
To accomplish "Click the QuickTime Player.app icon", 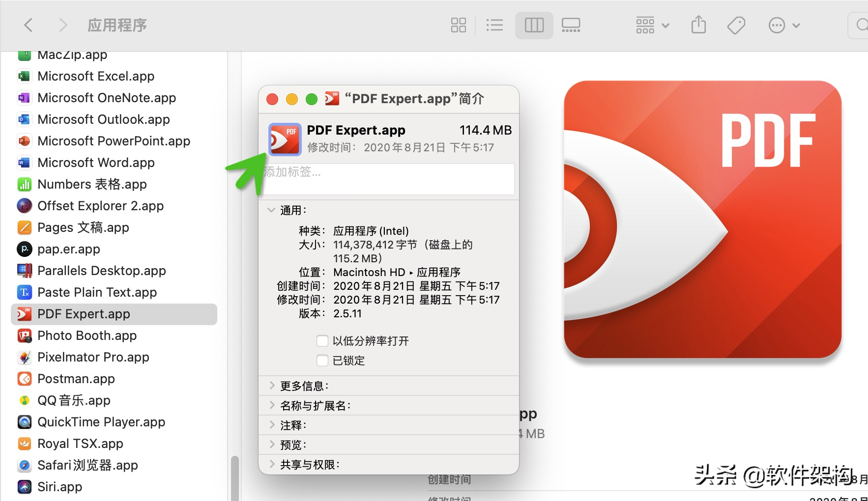I will [x=24, y=422].
